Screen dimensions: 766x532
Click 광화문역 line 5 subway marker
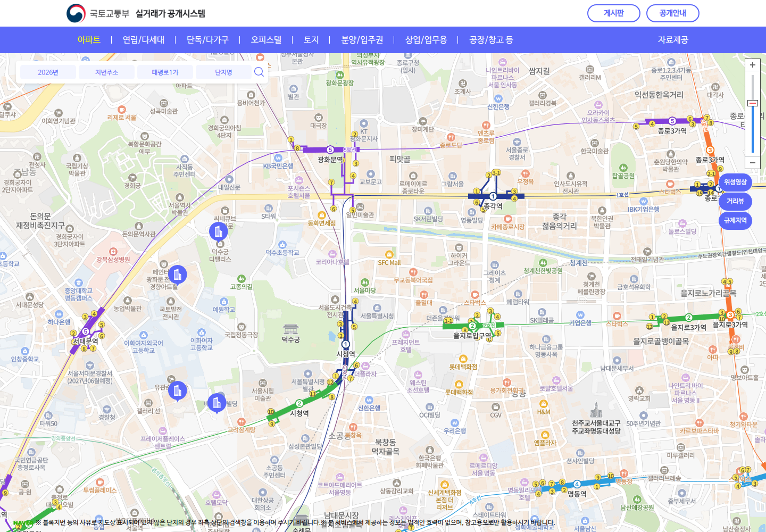[330, 150]
